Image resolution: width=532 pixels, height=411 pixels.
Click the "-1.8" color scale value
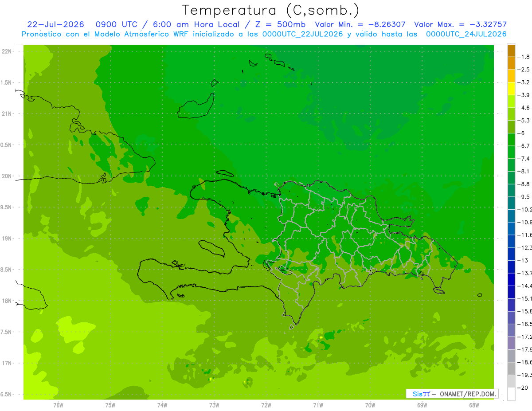pyautogui.click(x=523, y=57)
